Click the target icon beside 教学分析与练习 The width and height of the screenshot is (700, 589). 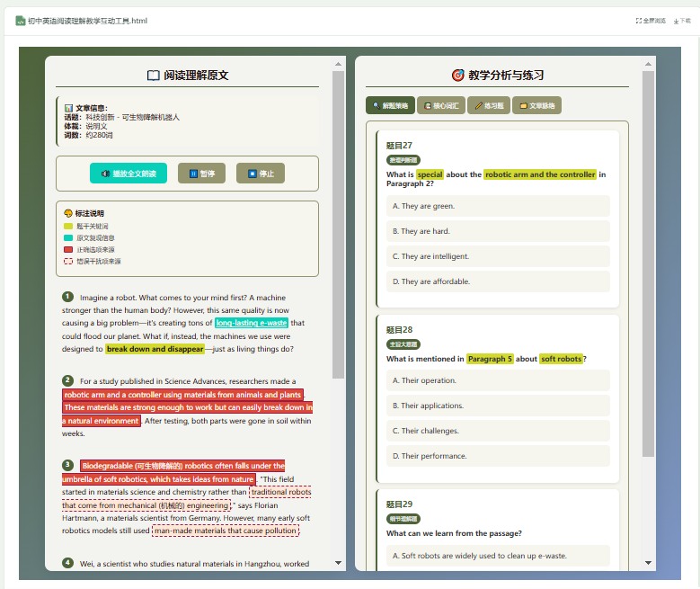pyautogui.click(x=457, y=76)
